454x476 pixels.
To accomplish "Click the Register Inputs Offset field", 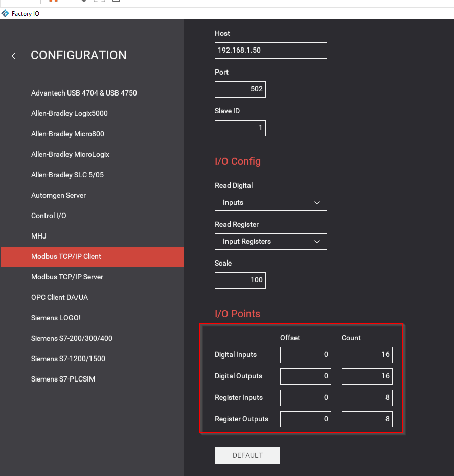I will click(x=306, y=398).
